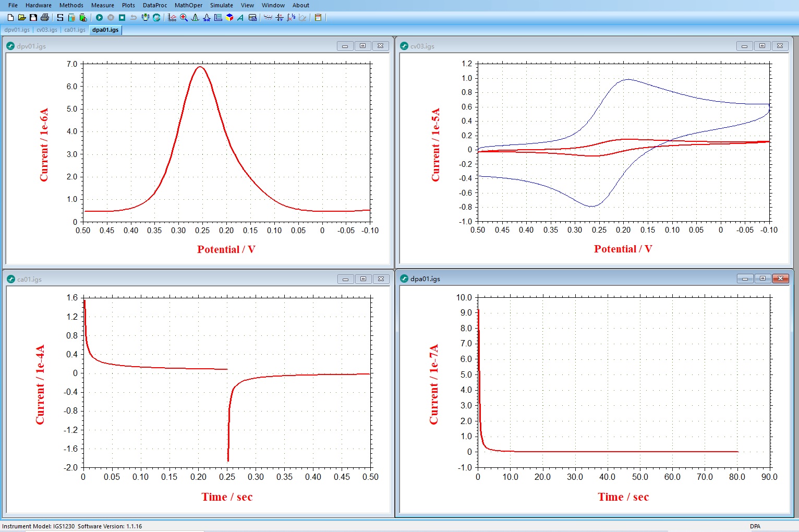Click the dpa01.igs window title
This screenshot has width=799, height=532.
point(425,279)
